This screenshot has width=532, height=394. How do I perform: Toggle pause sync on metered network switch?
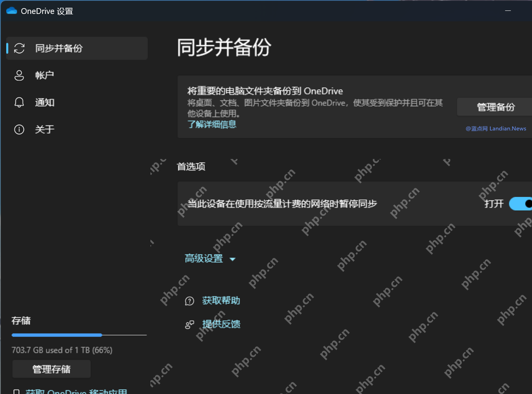[521, 203]
